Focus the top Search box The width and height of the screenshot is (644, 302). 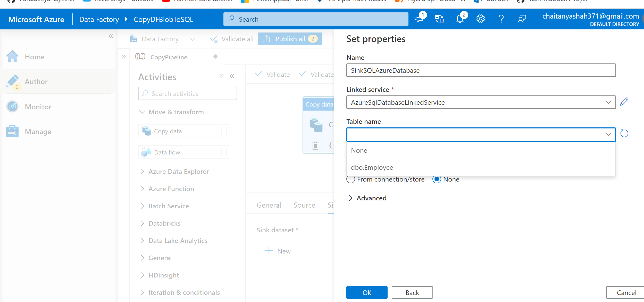tap(316, 19)
